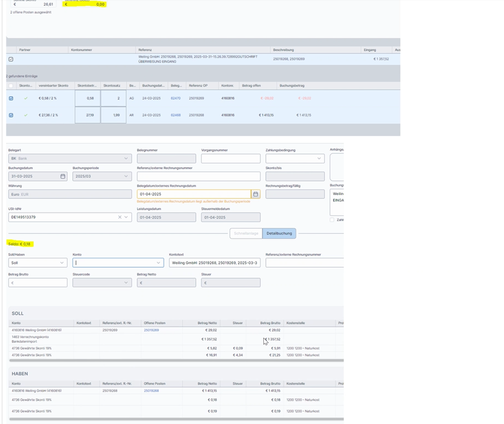This screenshot has width=504, height=424.
Task: Deselect the open item row for 25019269
Action: pyautogui.click(x=11, y=98)
